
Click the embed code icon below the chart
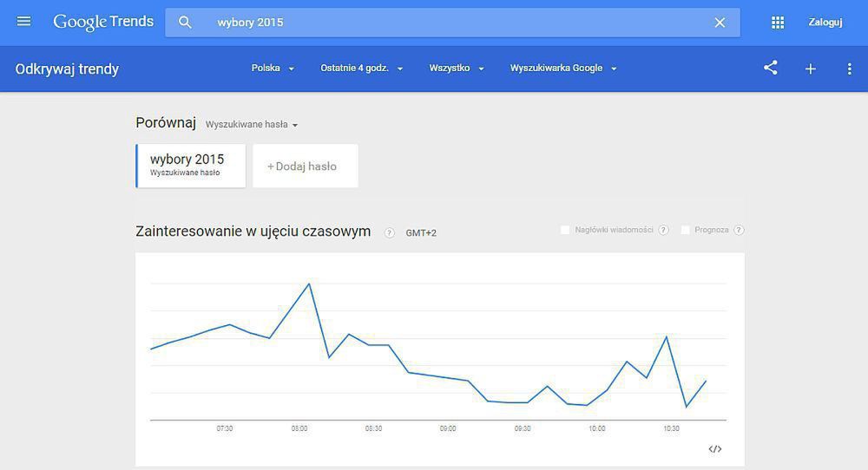pyautogui.click(x=715, y=448)
